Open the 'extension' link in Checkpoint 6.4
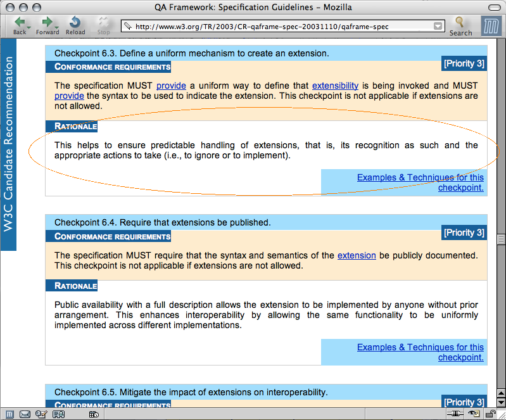Viewport: 506px width, 420px height. [357, 255]
